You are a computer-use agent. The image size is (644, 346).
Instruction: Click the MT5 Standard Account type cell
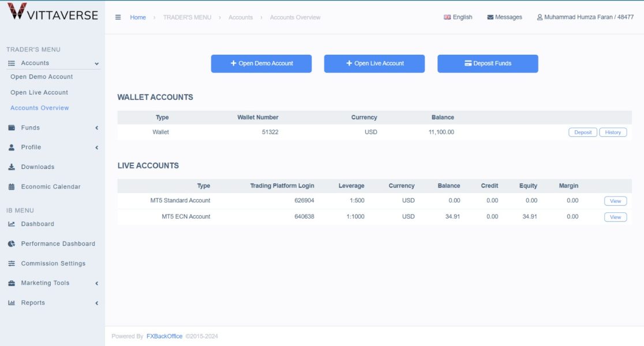pos(180,201)
